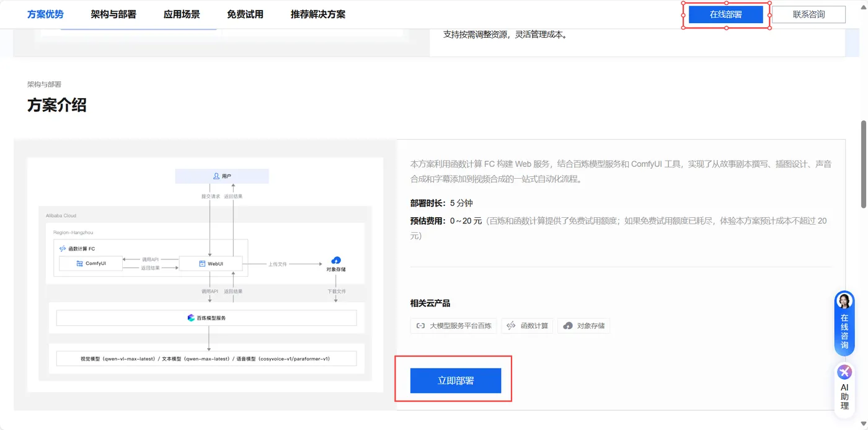The height and width of the screenshot is (430, 868).
Task: Click the blue 立即部署 button
Action: pyautogui.click(x=456, y=380)
